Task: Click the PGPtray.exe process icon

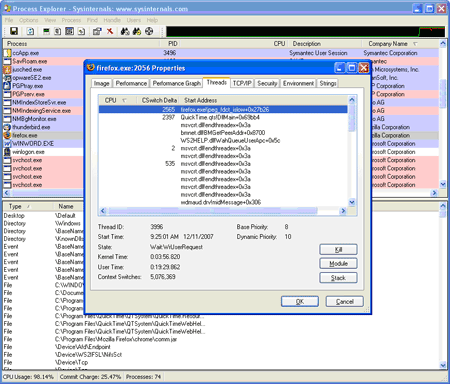Action: tap(7, 86)
